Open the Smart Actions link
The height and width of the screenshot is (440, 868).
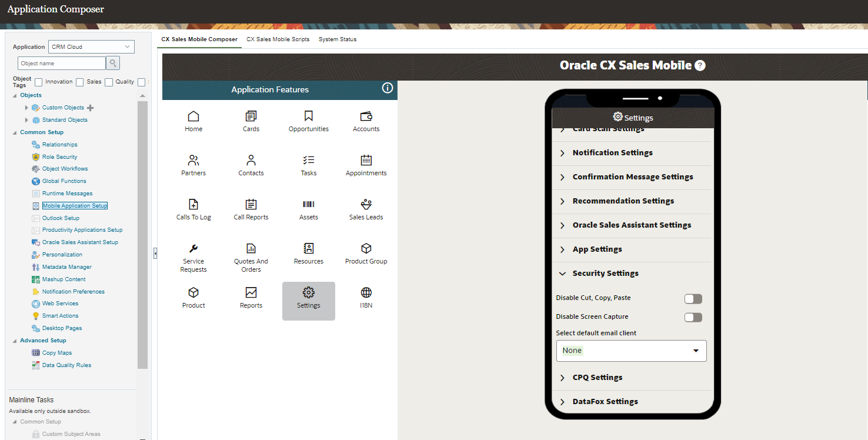click(60, 316)
